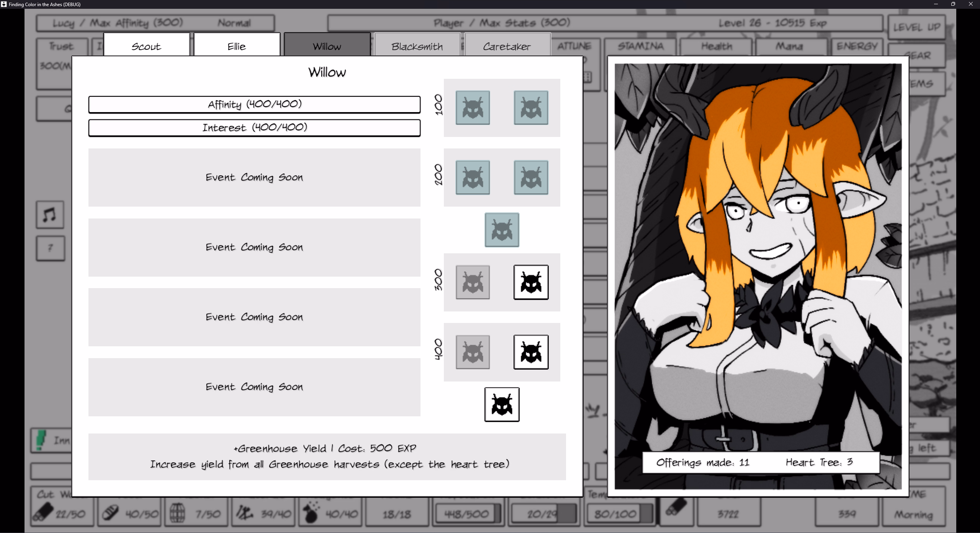
Task: Click right skill icon in the 200 row
Action: click(x=531, y=178)
